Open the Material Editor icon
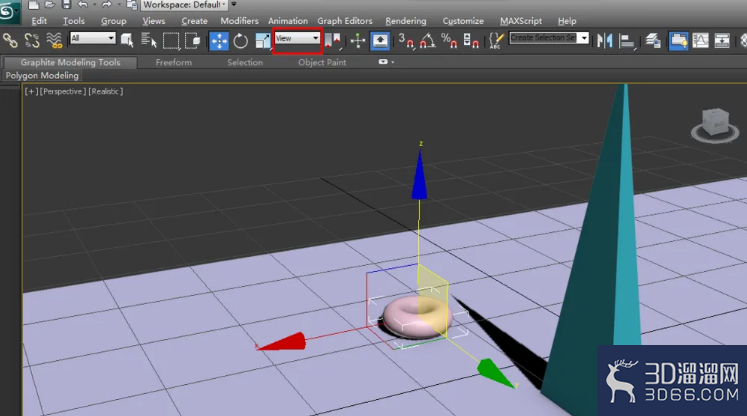The width and height of the screenshot is (747, 416). (743, 41)
